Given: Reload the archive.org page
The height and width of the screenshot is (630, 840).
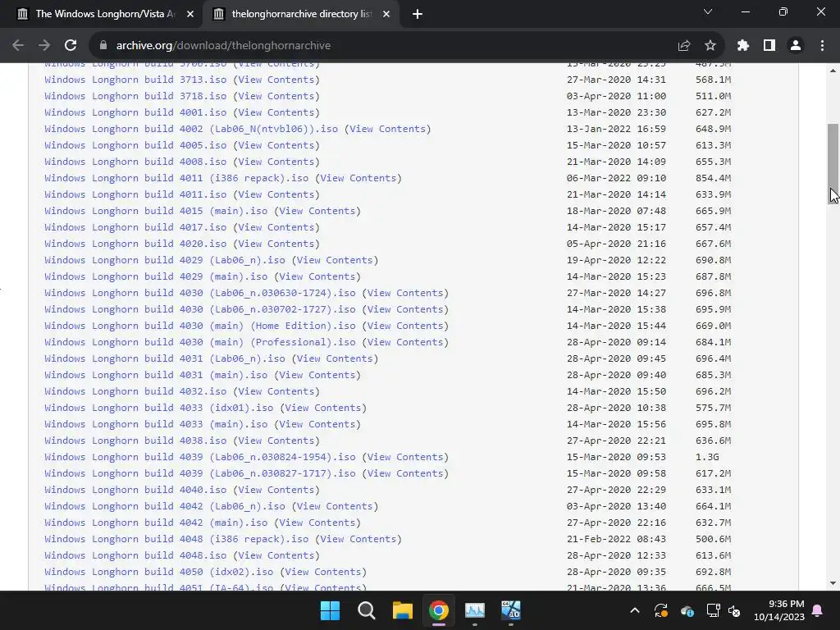Looking at the screenshot, I should [71, 46].
